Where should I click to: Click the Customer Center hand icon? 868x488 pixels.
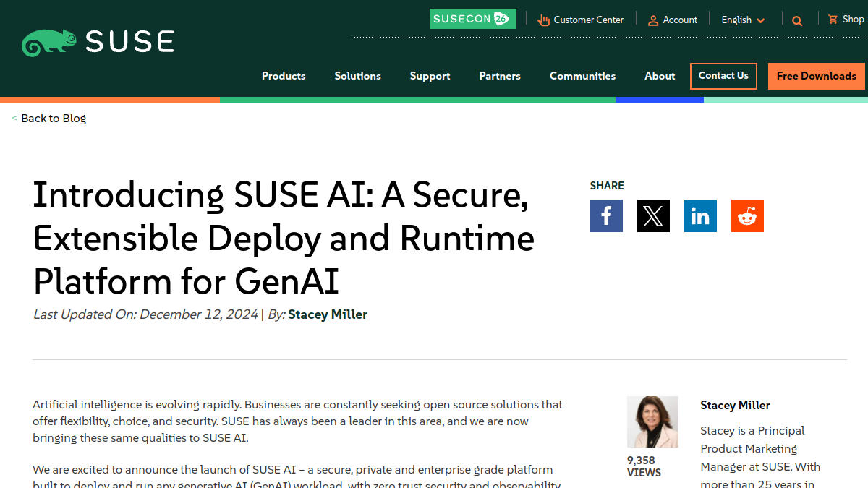(544, 20)
